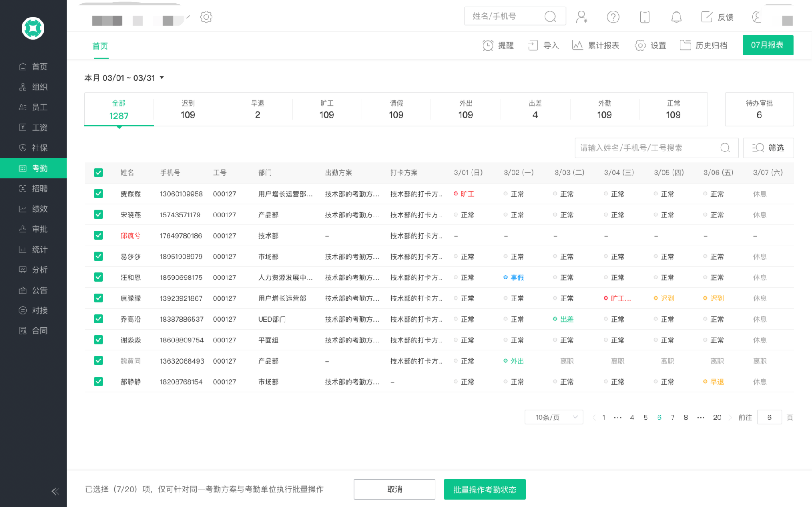Click the 请输入姓名/手机号/工号搜索 field
Screen dimensions: 812x507
coord(656,148)
